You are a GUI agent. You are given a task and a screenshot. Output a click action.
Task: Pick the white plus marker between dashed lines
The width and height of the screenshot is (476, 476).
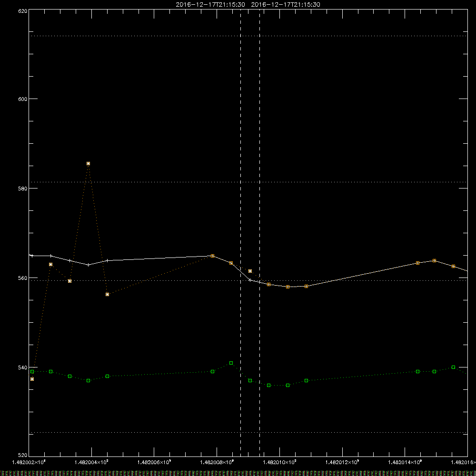(x=250, y=280)
